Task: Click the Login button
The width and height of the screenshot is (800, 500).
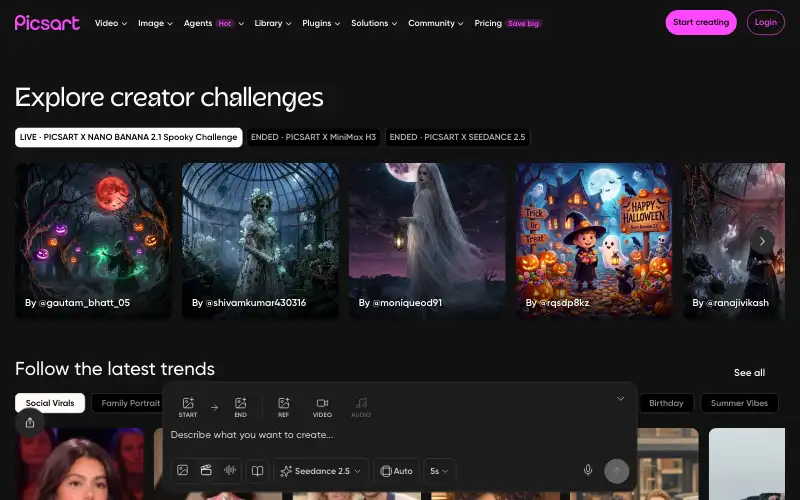Action: 765,22
